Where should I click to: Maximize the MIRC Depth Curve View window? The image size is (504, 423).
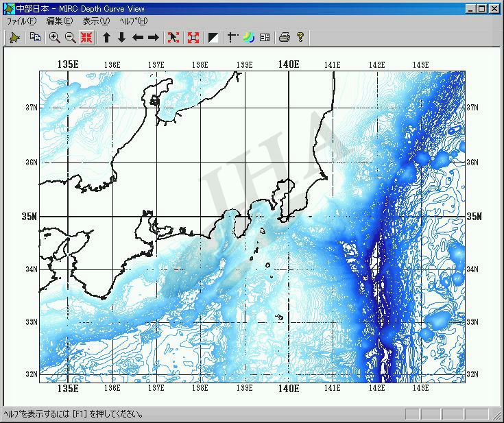[481, 9]
